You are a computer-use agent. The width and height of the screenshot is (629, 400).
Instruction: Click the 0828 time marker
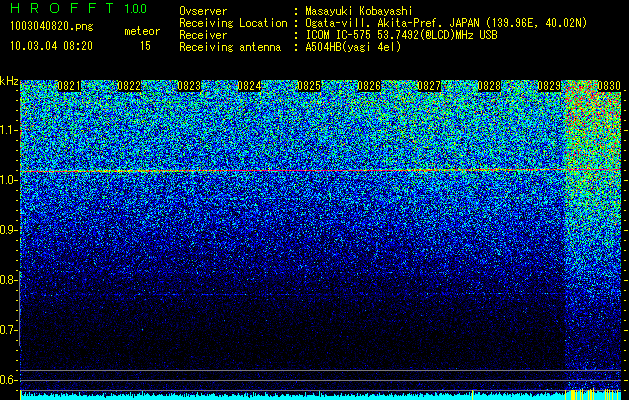(489, 86)
